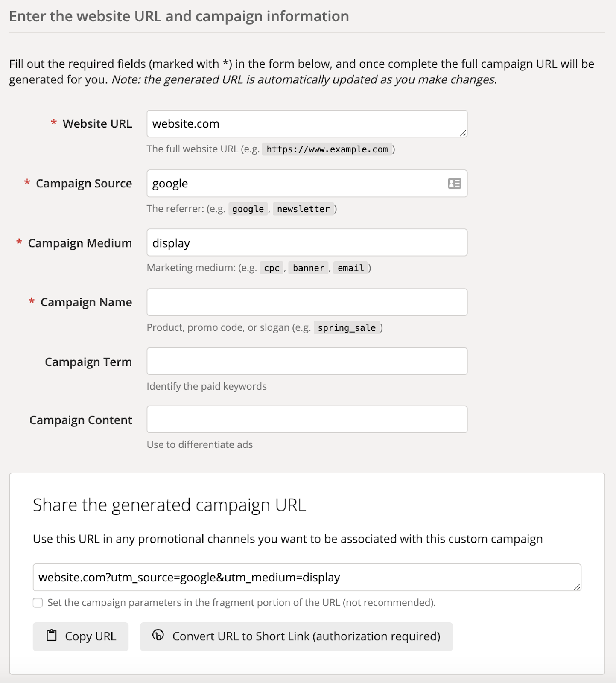The width and height of the screenshot is (616, 683).
Task: Click the newsletter referrer example
Action: 303,209
